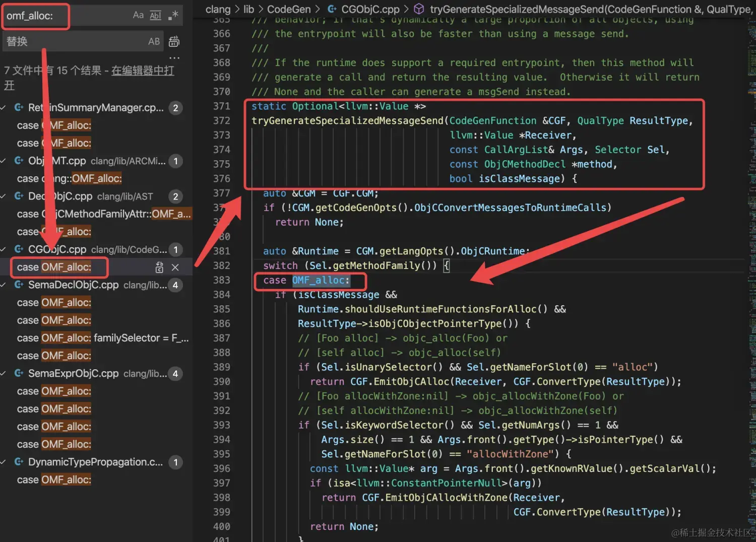Screen dimensions: 756x542
Task: Click the count badge 1 on ObjCMT.cpp row
Action: 175,161
